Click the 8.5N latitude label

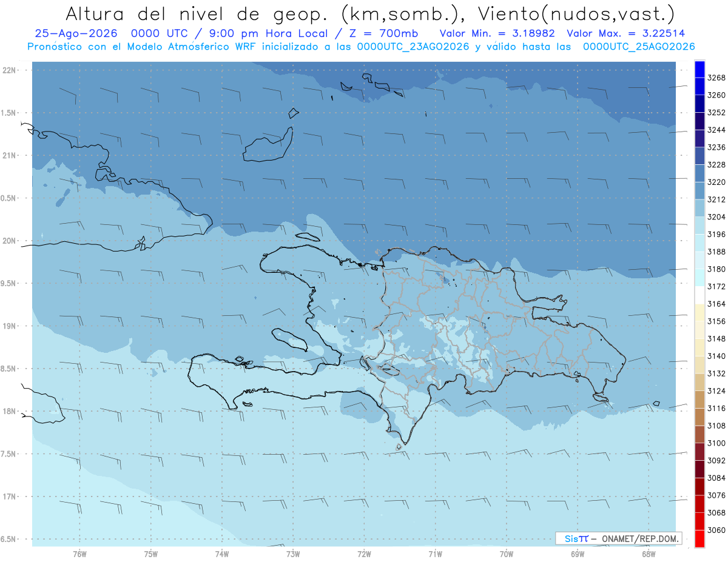9,369
